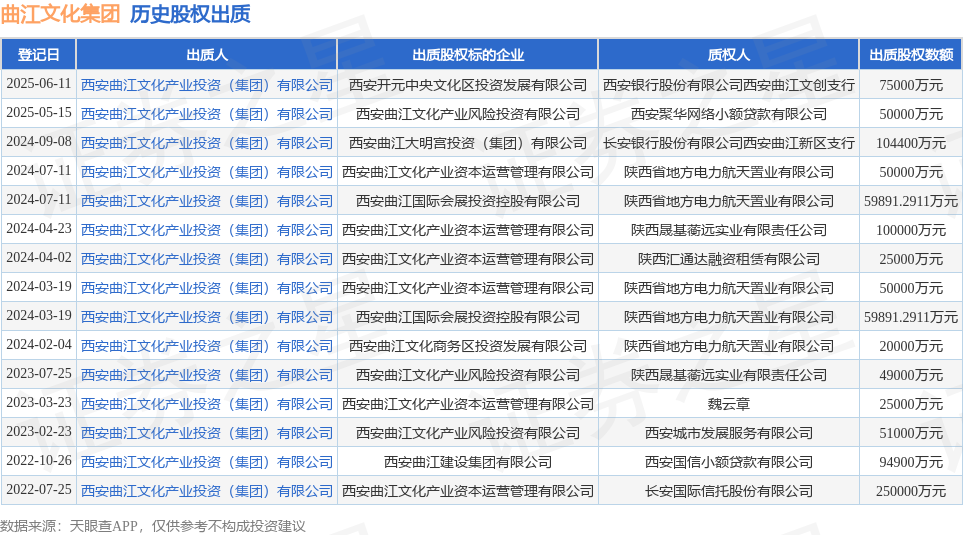Screen dimensions: 963x535
Task: Select the date cell 2024-04-02
Action: [x=39, y=258]
